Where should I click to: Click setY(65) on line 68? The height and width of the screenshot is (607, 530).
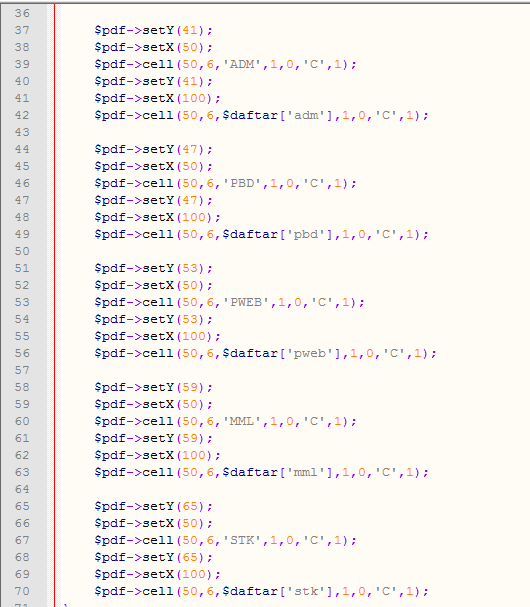[173, 557]
